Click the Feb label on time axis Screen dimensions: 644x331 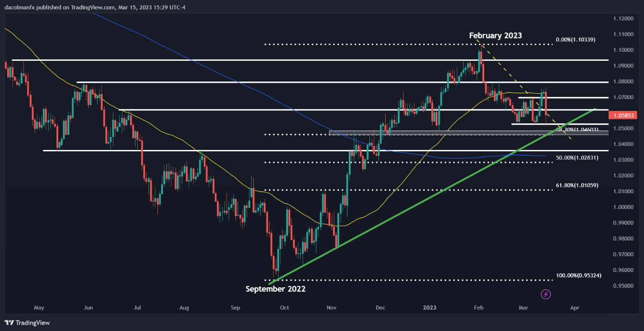[x=479, y=308]
